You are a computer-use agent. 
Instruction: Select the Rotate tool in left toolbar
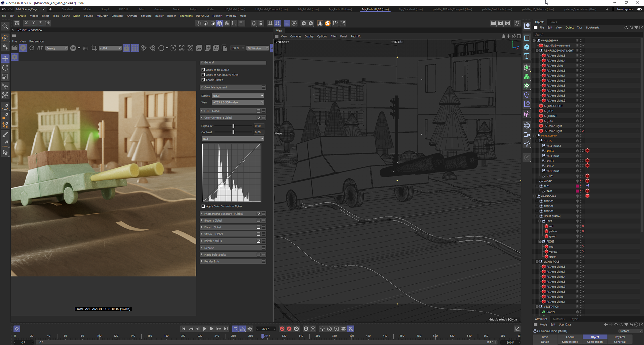coord(5,68)
